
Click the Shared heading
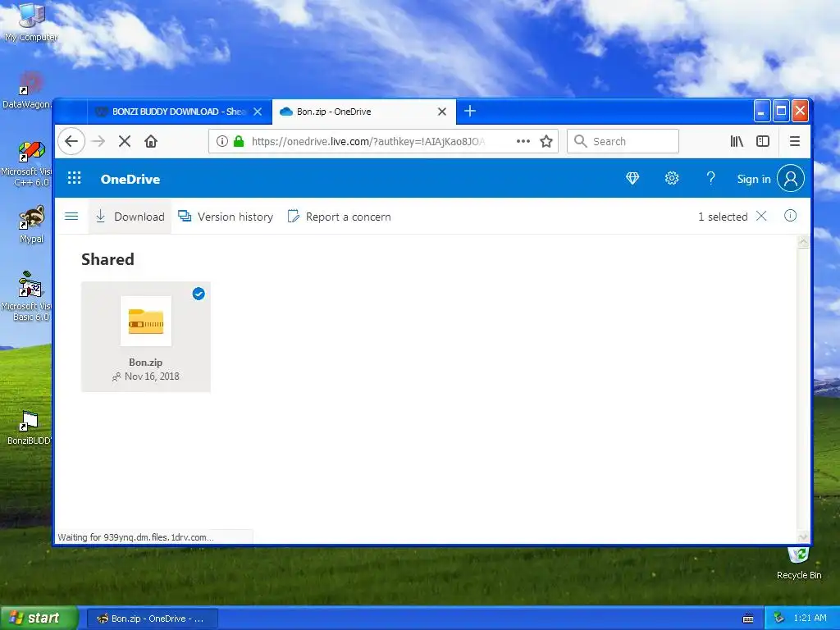pos(107,259)
